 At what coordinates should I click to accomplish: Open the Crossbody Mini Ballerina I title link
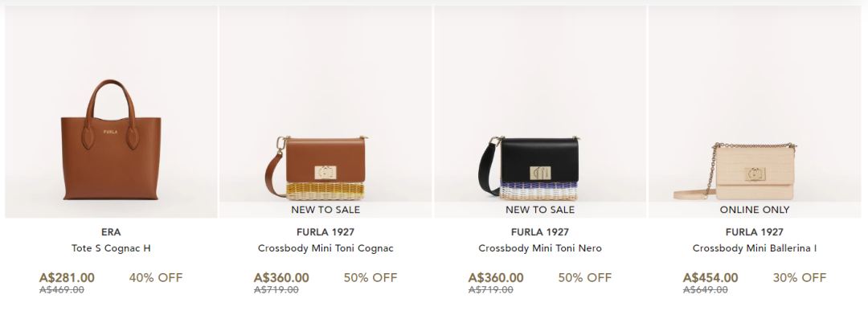(x=755, y=248)
